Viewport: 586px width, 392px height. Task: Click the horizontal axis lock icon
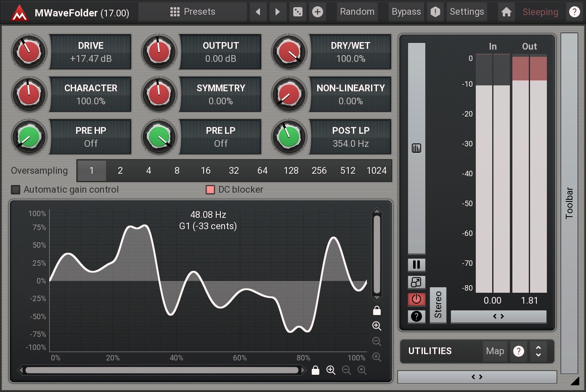point(316,370)
